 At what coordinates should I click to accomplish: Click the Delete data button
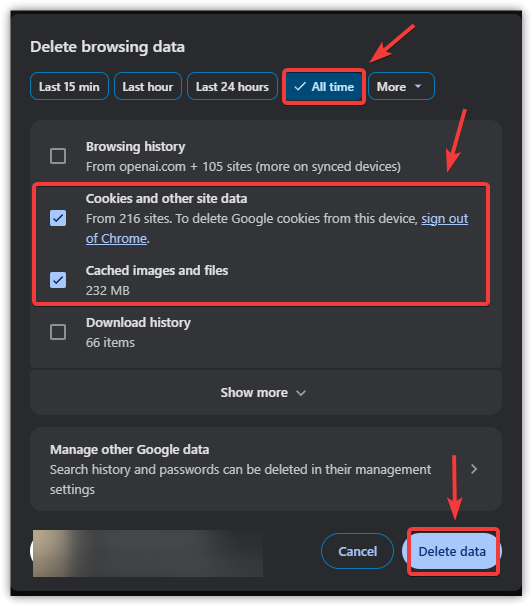pyautogui.click(x=452, y=552)
